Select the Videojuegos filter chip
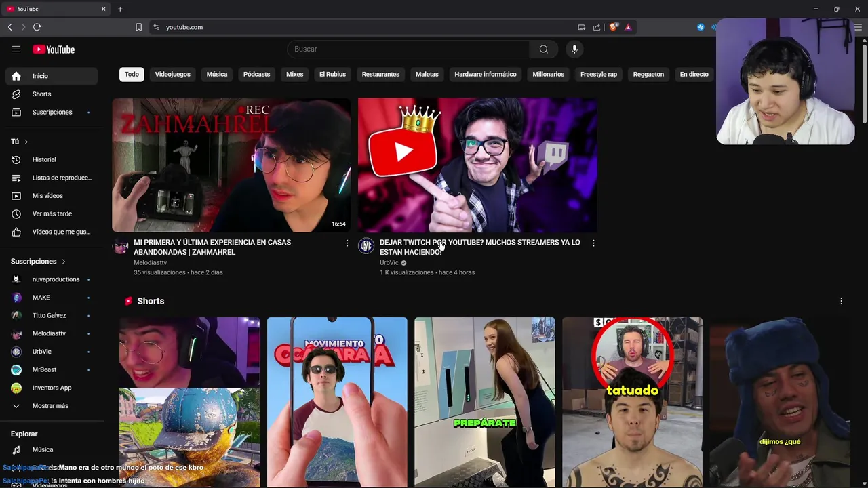 (172, 74)
